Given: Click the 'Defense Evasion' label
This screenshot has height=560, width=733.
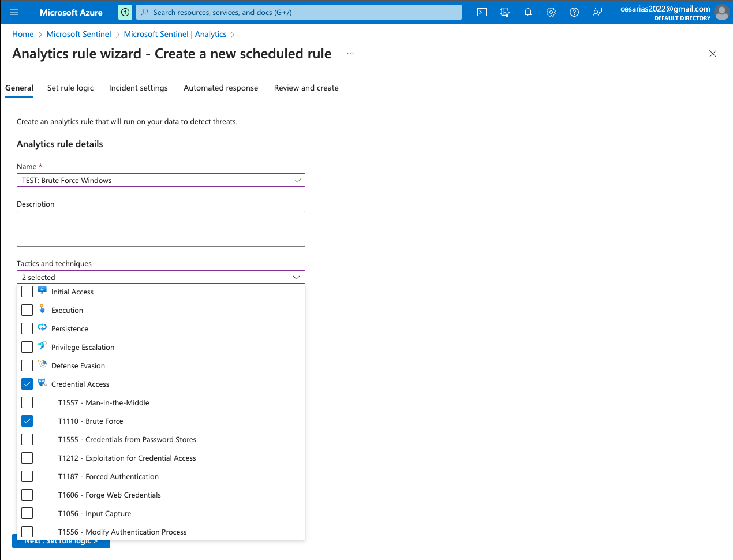Looking at the screenshot, I should [x=78, y=365].
